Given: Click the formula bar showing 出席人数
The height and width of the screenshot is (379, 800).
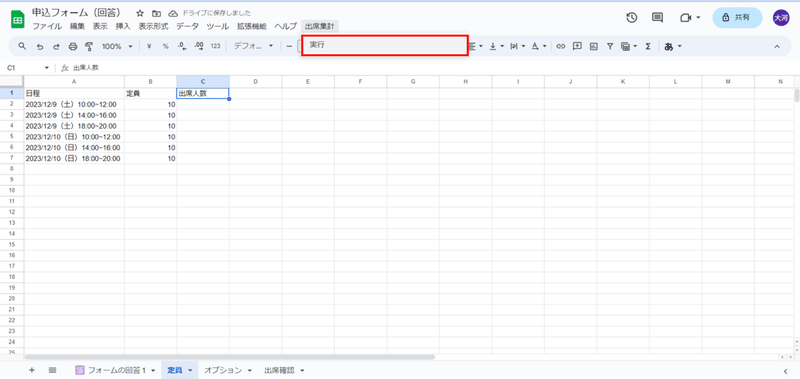Looking at the screenshot, I should [434, 67].
